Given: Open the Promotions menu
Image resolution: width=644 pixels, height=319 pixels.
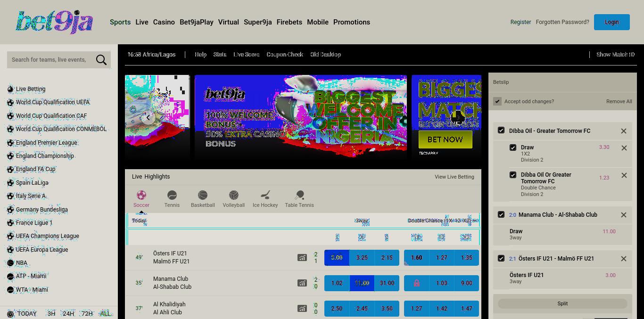Looking at the screenshot, I should [x=352, y=22].
